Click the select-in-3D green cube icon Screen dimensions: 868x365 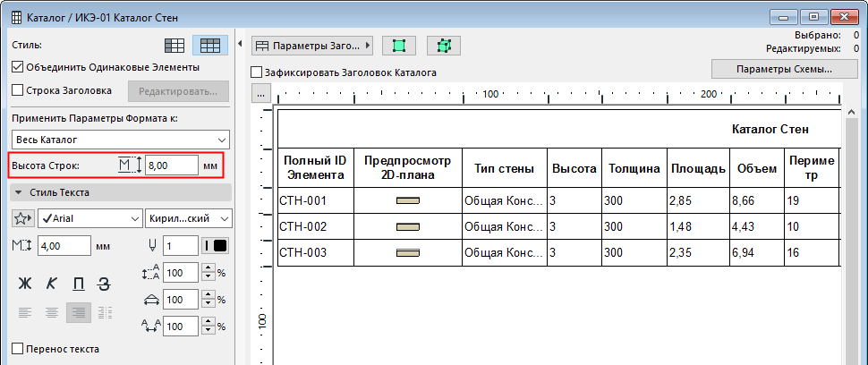pyautogui.click(x=444, y=46)
